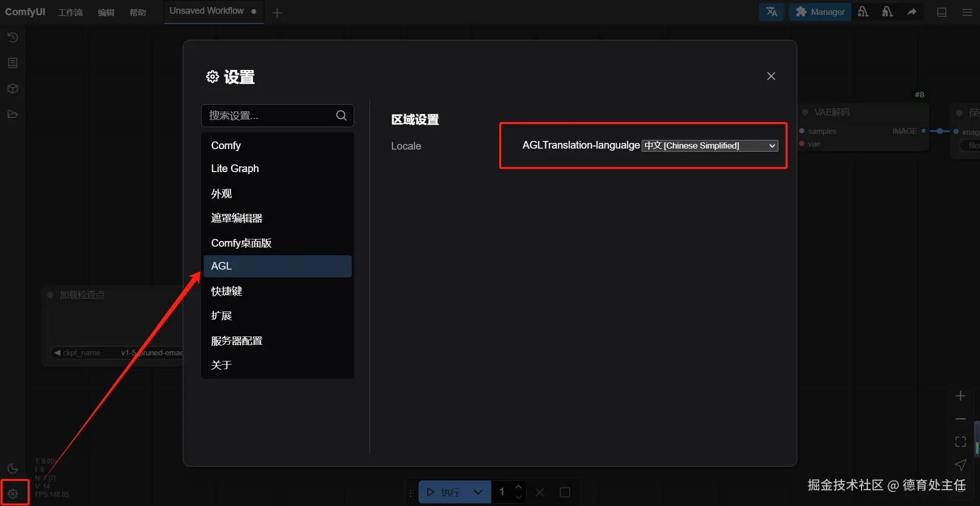Fit the canvas view
980x506 pixels.
point(961,442)
